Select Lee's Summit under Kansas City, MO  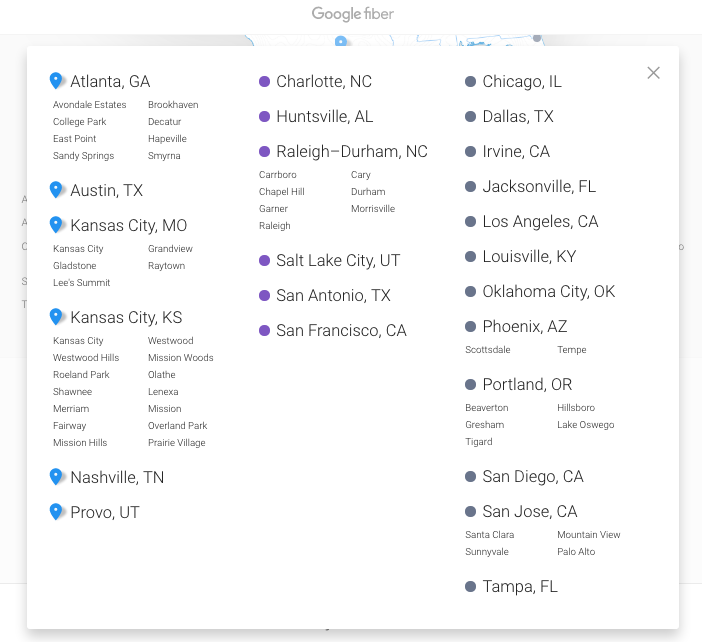[81, 282]
